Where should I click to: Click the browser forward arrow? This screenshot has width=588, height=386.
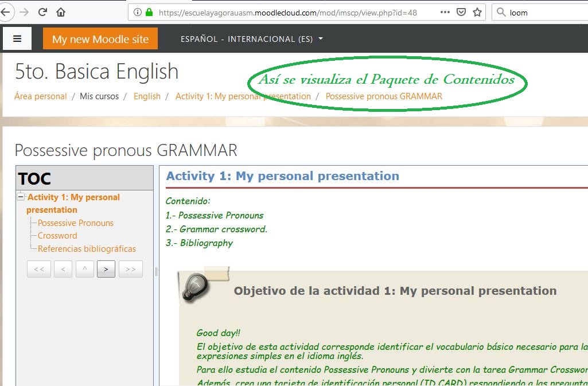[x=24, y=13]
